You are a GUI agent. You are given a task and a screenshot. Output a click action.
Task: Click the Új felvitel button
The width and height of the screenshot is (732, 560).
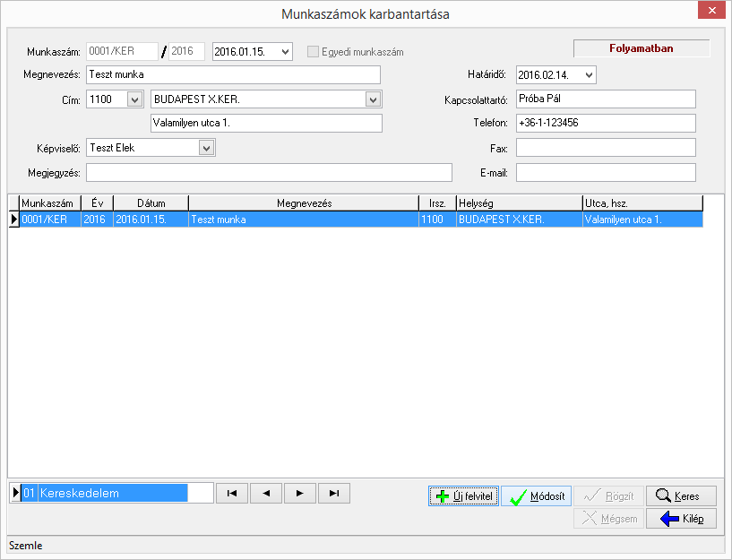[463, 496]
